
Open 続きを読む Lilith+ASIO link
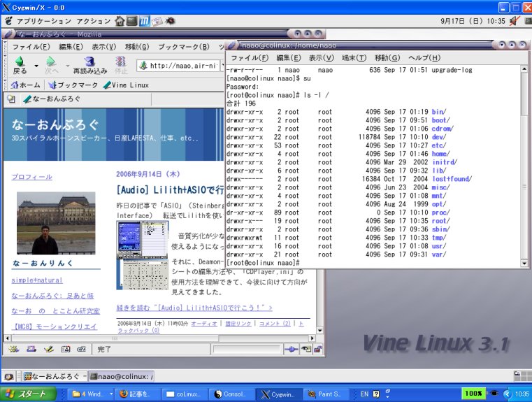pos(194,308)
